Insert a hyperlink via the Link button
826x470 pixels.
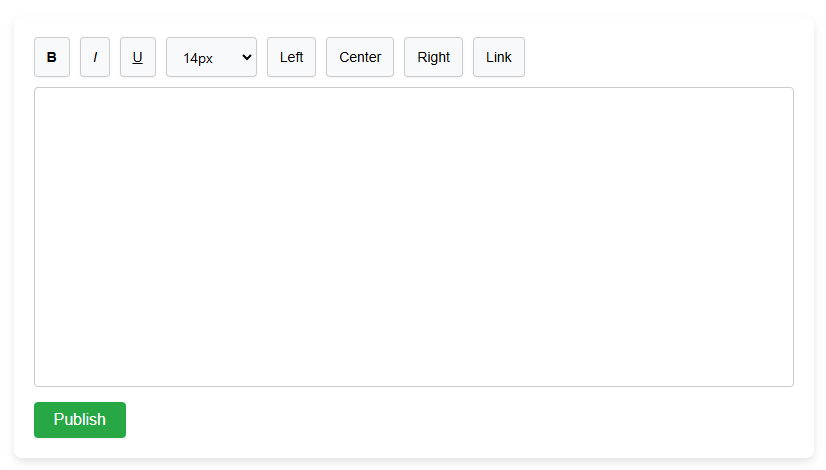[x=499, y=57]
